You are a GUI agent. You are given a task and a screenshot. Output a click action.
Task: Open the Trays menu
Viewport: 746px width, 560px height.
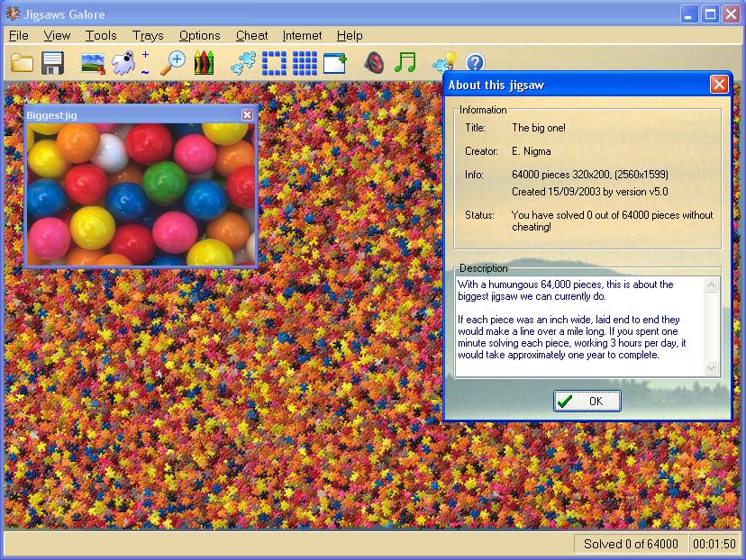pyautogui.click(x=148, y=36)
